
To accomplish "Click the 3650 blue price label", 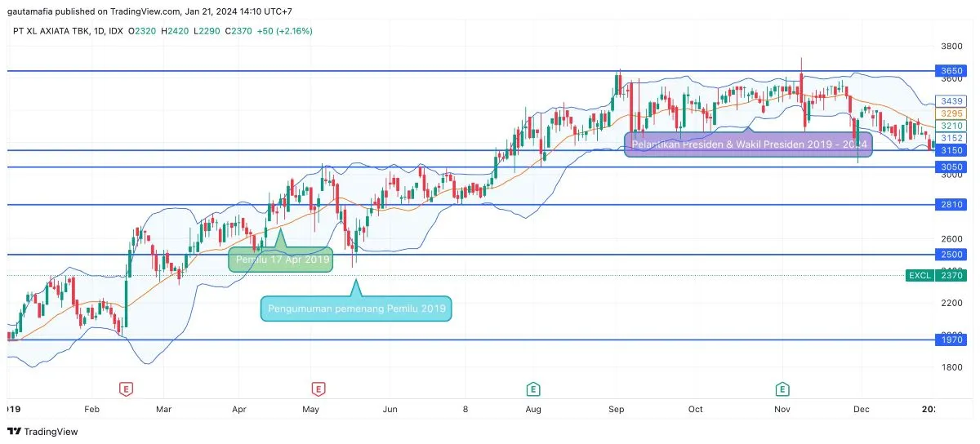I will point(951,71).
